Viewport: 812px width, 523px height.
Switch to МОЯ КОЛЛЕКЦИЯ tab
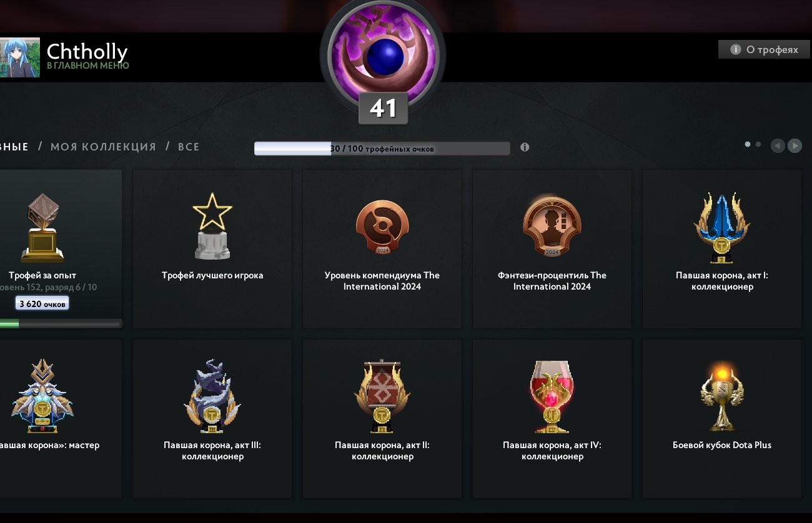pos(103,147)
